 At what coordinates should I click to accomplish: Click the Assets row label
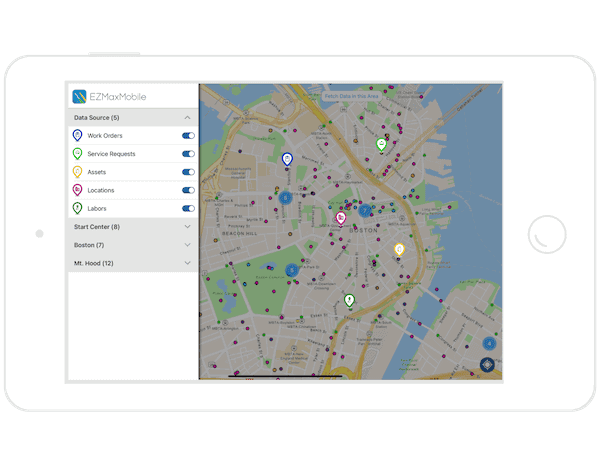click(x=96, y=172)
